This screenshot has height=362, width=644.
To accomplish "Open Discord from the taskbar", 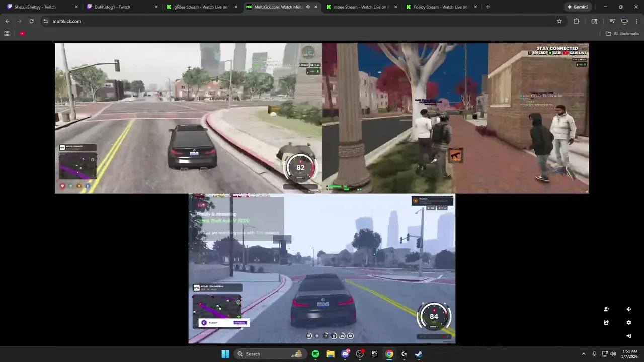I will 345,354.
